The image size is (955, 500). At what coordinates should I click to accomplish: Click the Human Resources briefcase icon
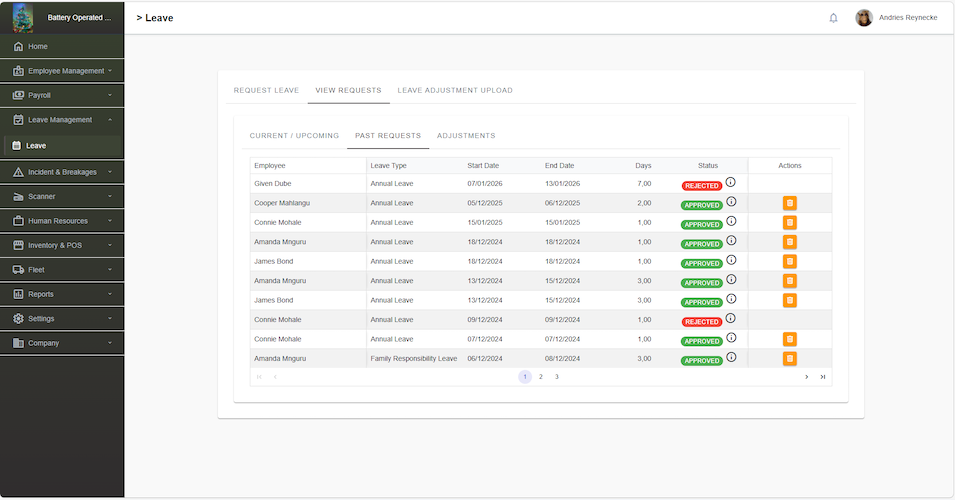[18, 220]
